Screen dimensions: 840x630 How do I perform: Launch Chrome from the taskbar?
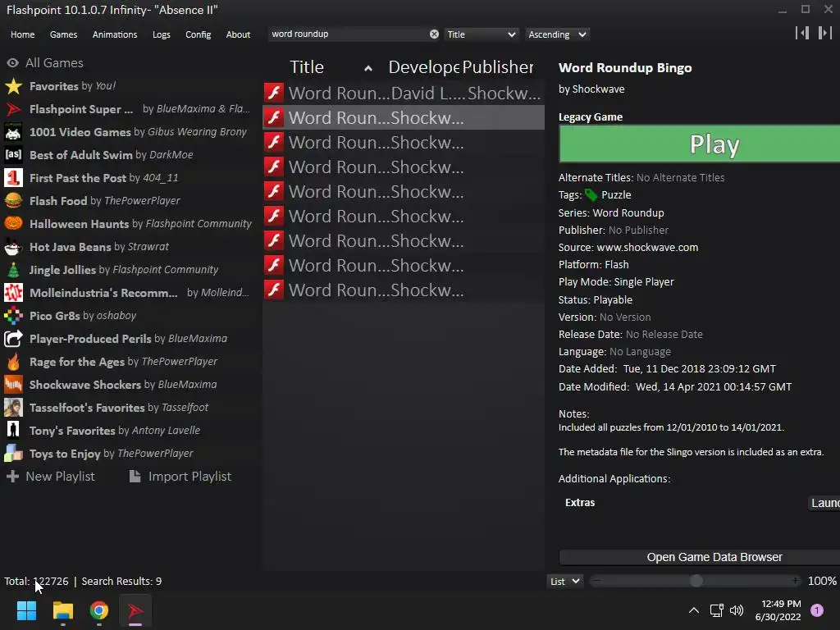tap(99, 610)
